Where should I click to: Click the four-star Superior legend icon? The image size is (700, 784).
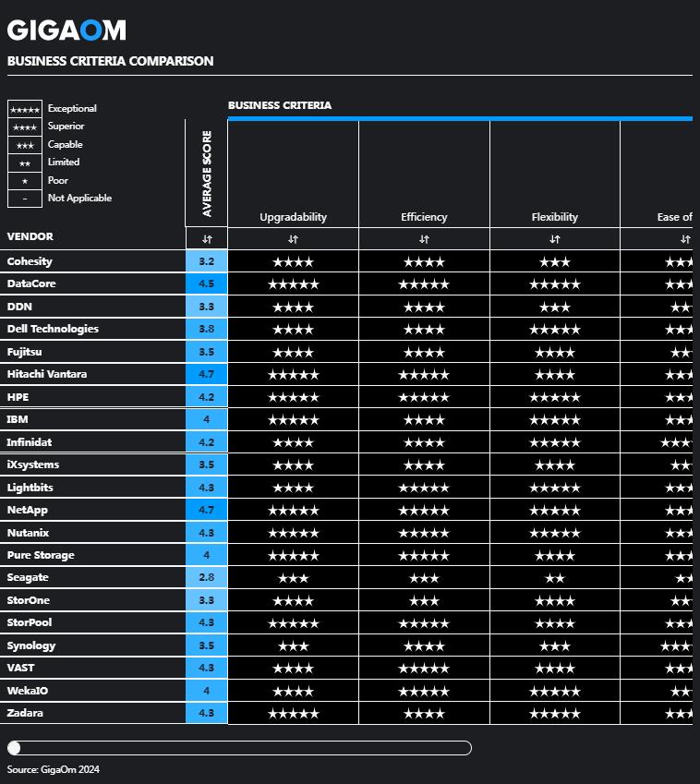pyautogui.click(x=25, y=127)
